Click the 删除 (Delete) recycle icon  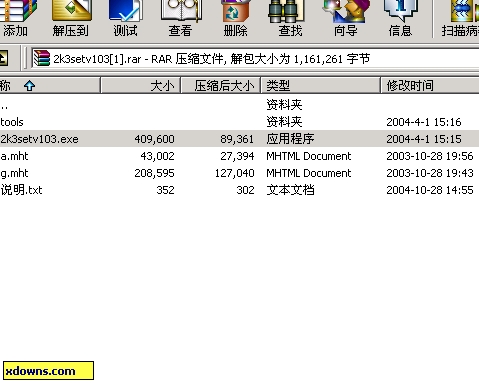click(235, 17)
